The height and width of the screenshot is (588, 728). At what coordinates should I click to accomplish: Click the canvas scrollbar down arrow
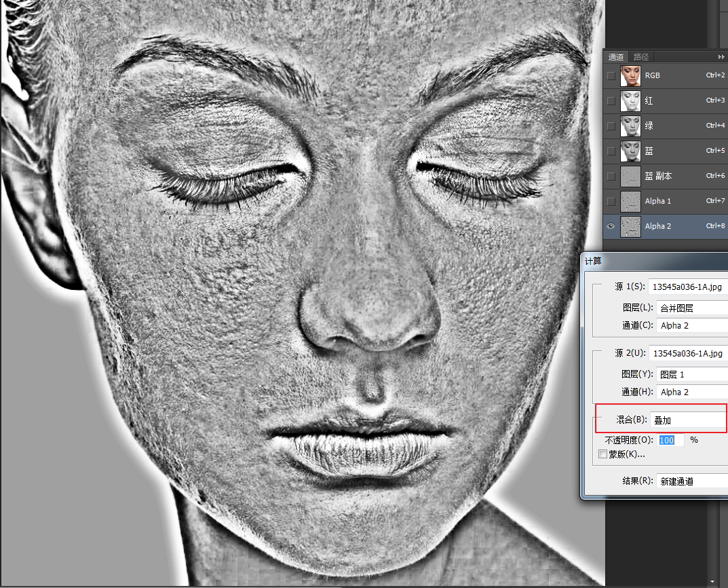point(712,581)
